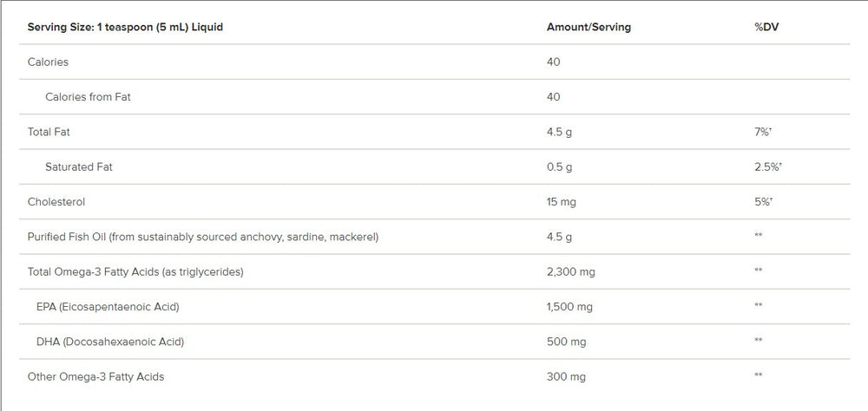868x411 pixels.
Task: Click the 300 mg amount value
Action: point(566,376)
